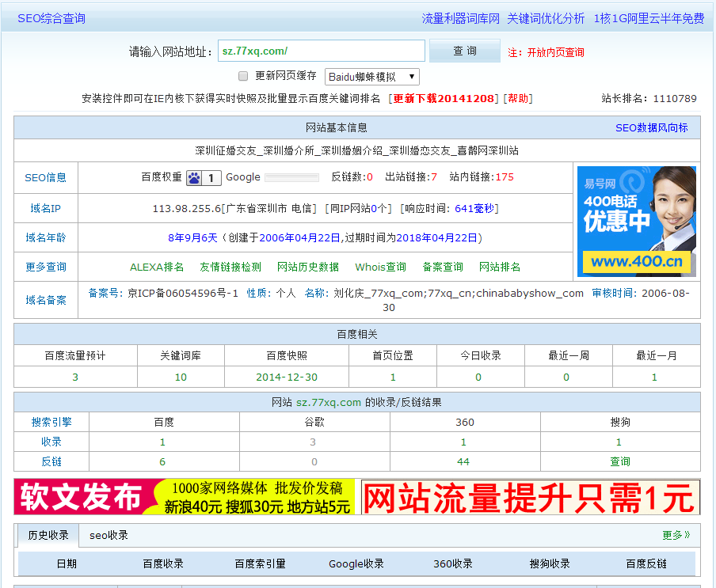Expand more history via 更多» link
The image size is (716, 588).
click(x=676, y=535)
